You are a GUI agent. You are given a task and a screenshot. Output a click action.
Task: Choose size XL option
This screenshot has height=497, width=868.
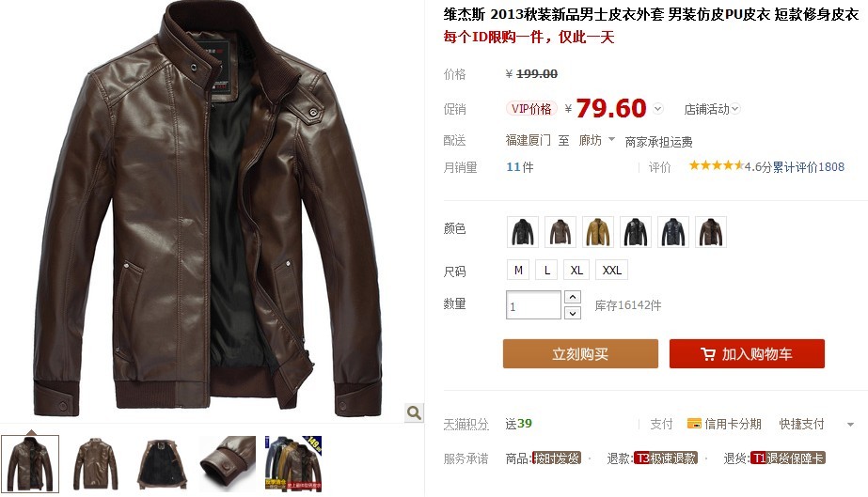(576, 270)
